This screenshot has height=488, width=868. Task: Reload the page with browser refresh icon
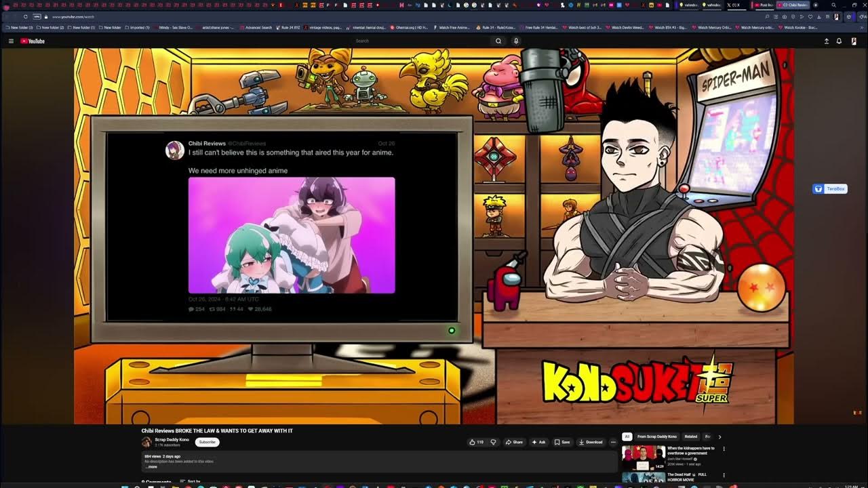tap(26, 16)
